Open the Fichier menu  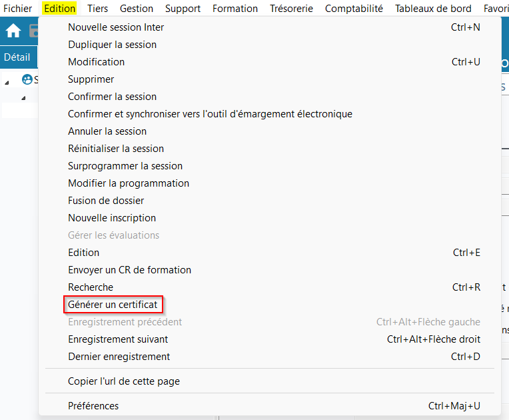18,9
